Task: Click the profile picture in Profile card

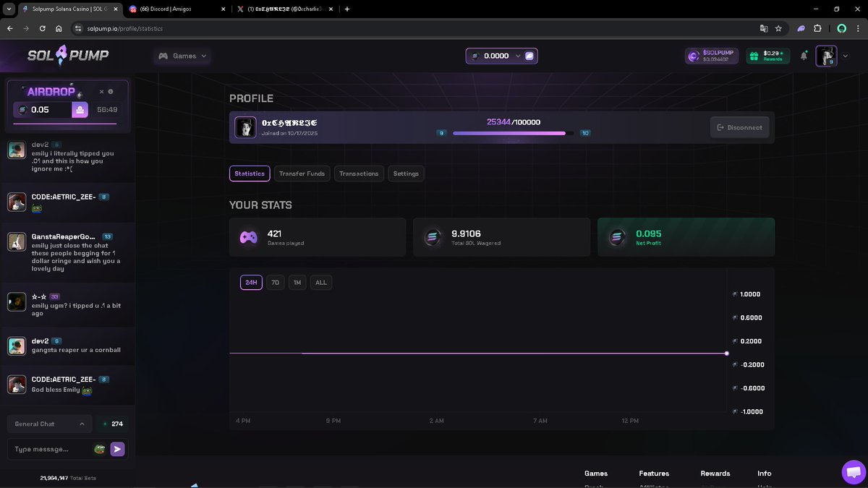Action: tap(245, 127)
